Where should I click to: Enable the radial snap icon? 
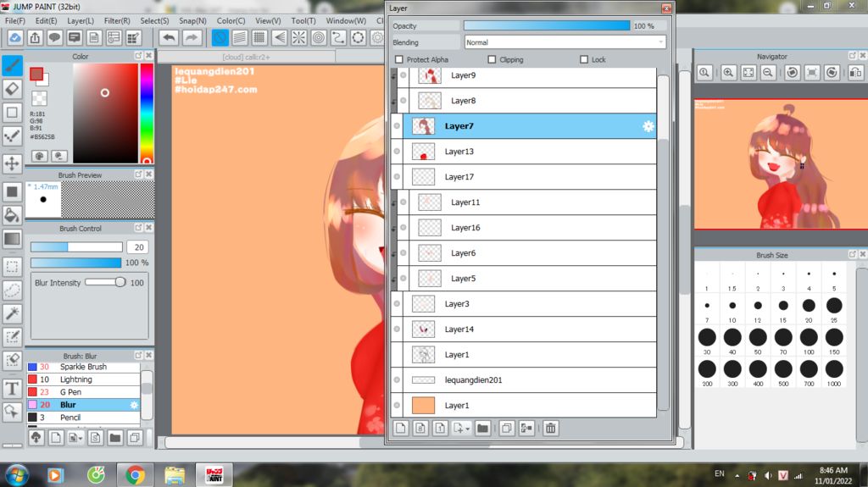(x=299, y=37)
